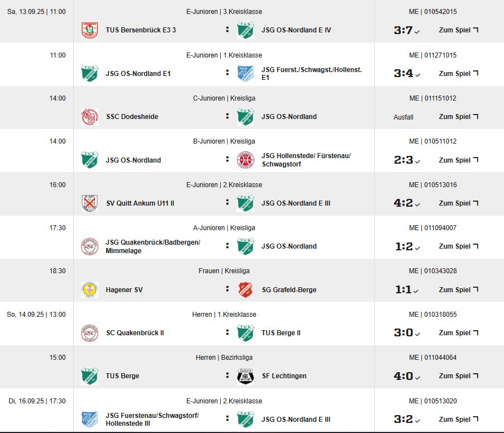This screenshot has width=504, height=433.
Task: Click the SV Quitt Ankum U11 II crest
Action: pos(89,203)
